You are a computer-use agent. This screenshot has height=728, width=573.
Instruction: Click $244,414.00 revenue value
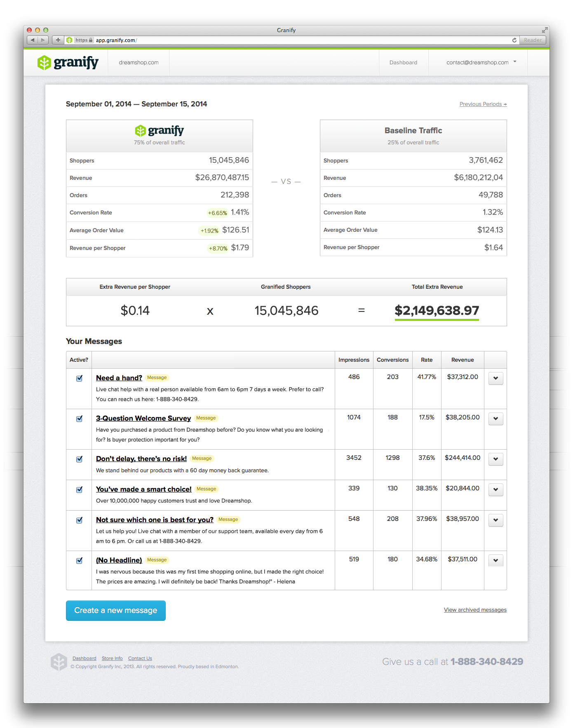point(463,458)
